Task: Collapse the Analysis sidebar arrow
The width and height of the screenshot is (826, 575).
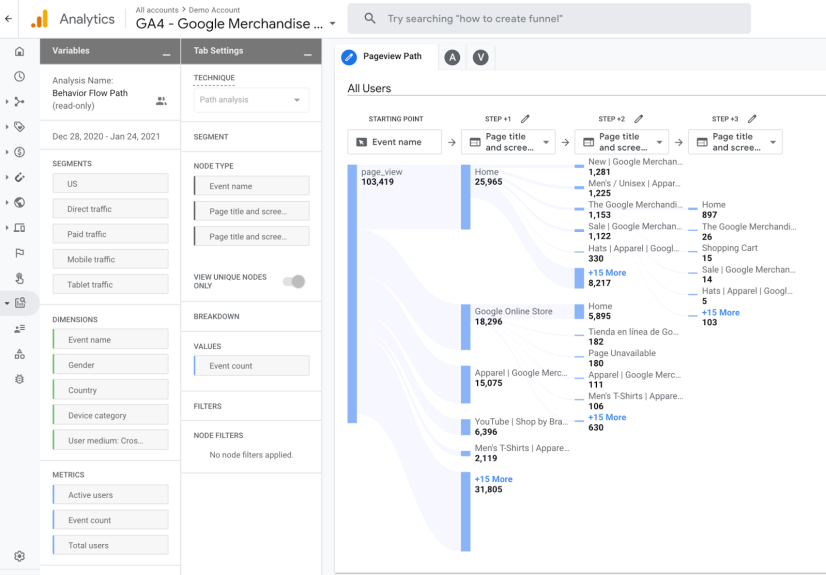Action: (x=6, y=303)
